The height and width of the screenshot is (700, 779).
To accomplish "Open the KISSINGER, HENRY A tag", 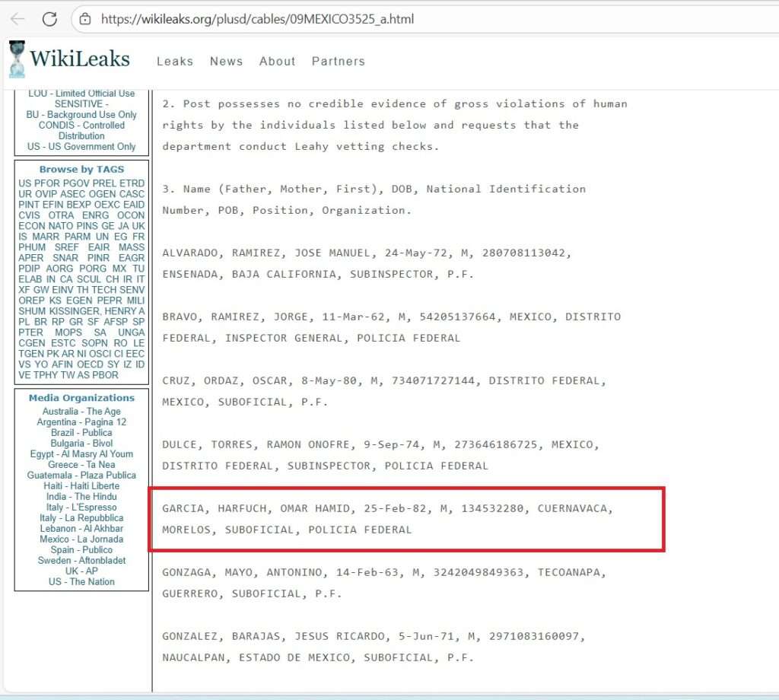I will click(95, 311).
